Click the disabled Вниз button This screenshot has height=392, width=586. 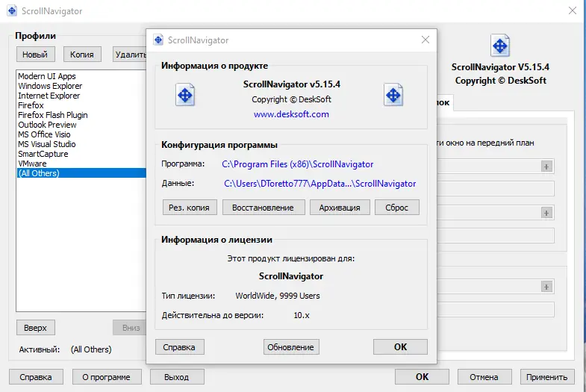tap(130, 328)
